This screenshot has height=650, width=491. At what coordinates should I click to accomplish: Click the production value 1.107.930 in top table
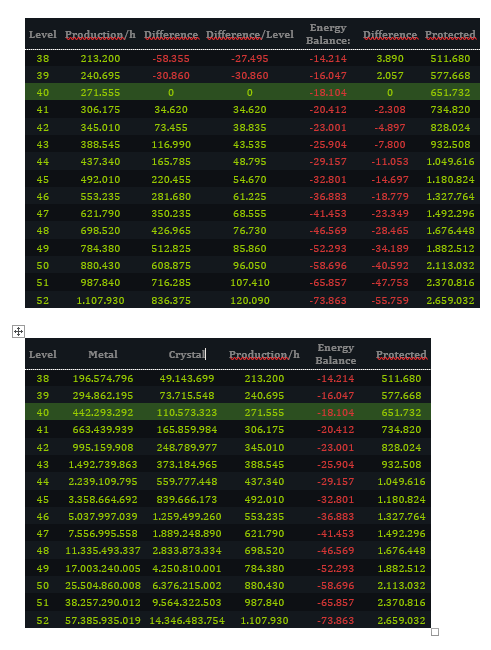100,301
